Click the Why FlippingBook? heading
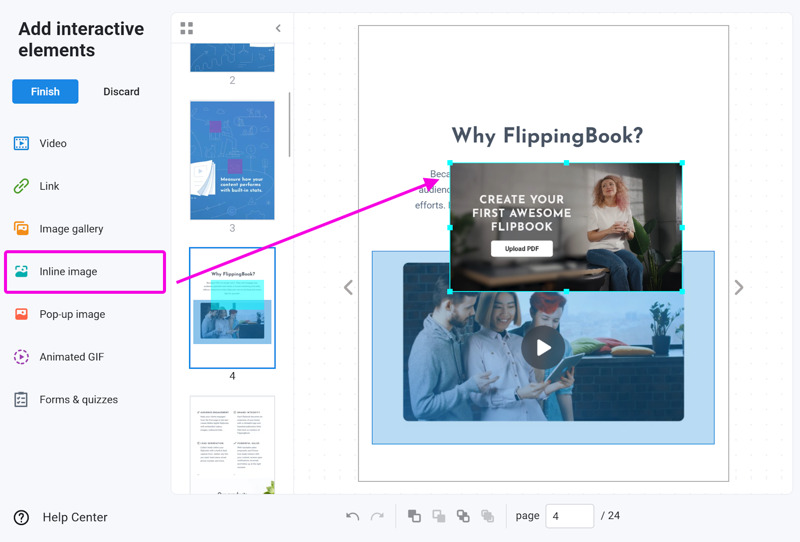 (x=547, y=136)
